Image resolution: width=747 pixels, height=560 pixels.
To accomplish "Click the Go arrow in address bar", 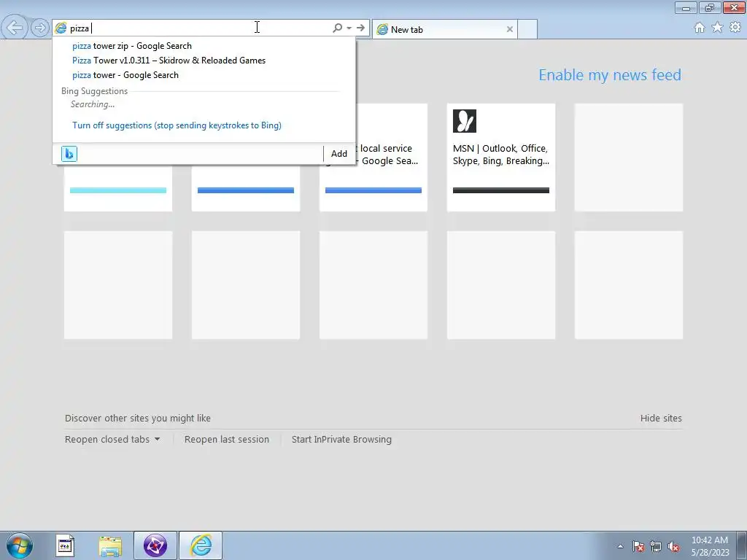I will (360, 28).
